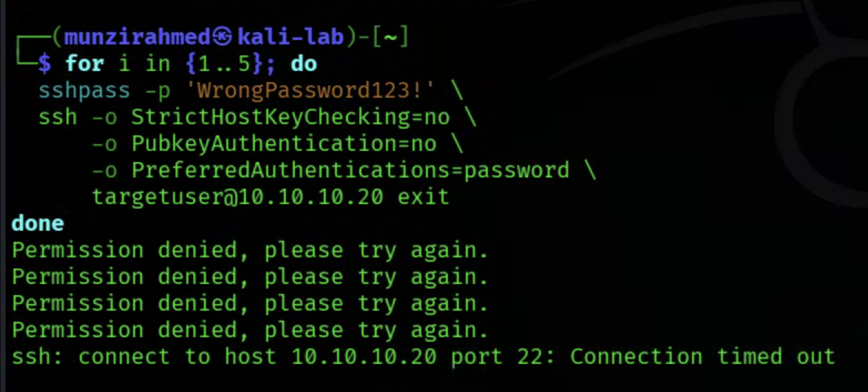
Task: Click the 'do' keyword on the first line
Action: pos(304,64)
